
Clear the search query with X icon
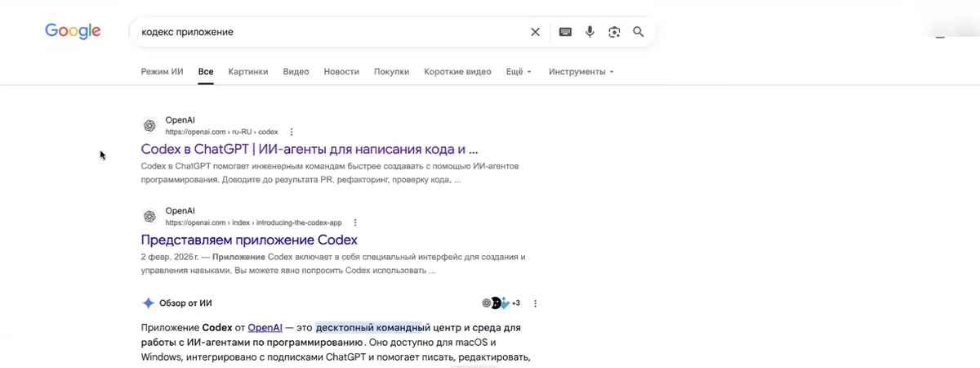pos(536,32)
